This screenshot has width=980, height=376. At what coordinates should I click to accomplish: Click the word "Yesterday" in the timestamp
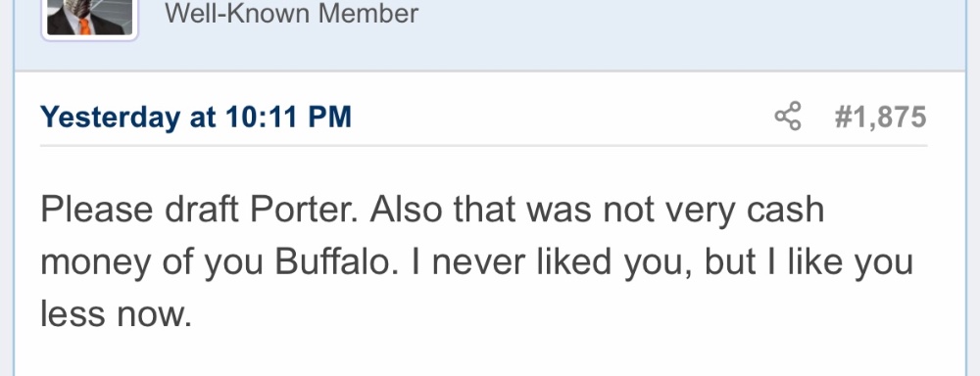(x=110, y=117)
